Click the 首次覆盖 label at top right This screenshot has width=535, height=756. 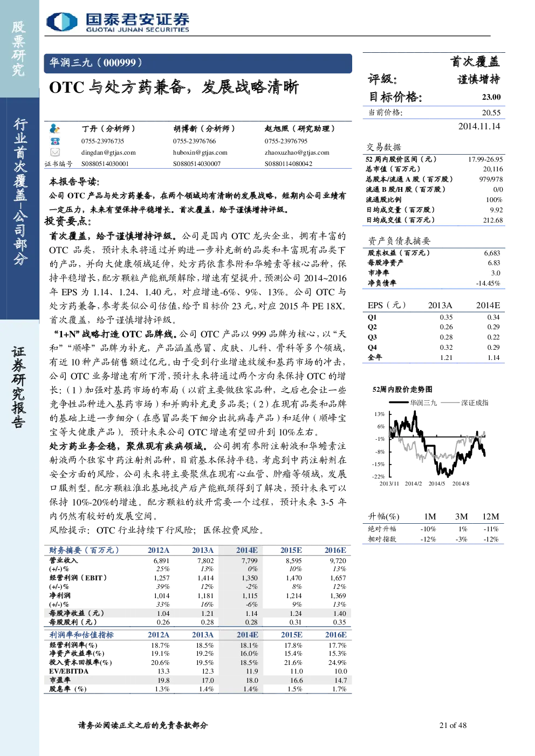(x=475, y=61)
